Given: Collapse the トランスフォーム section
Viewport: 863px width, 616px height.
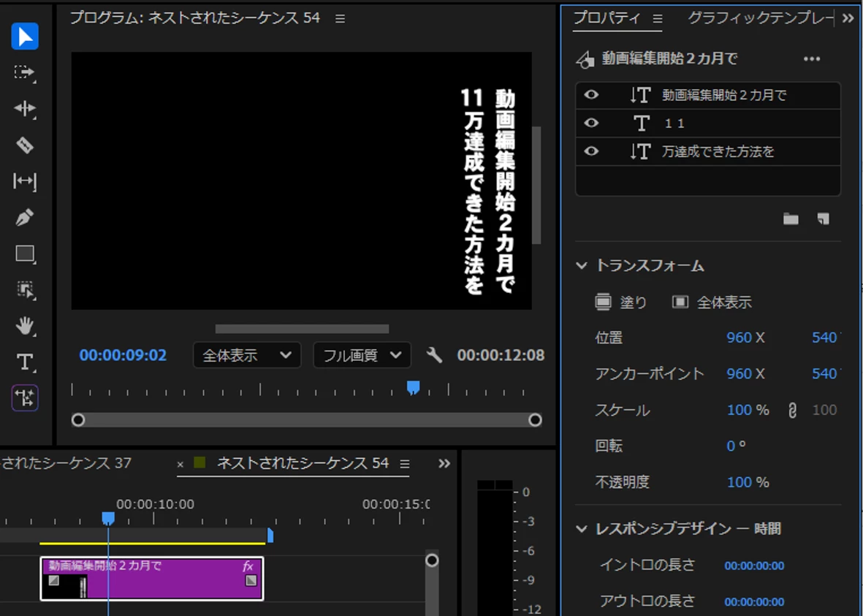Looking at the screenshot, I should 581,266.
